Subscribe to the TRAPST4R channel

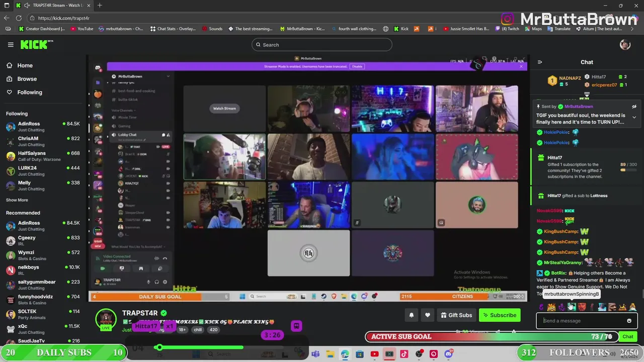coord(500,315)
